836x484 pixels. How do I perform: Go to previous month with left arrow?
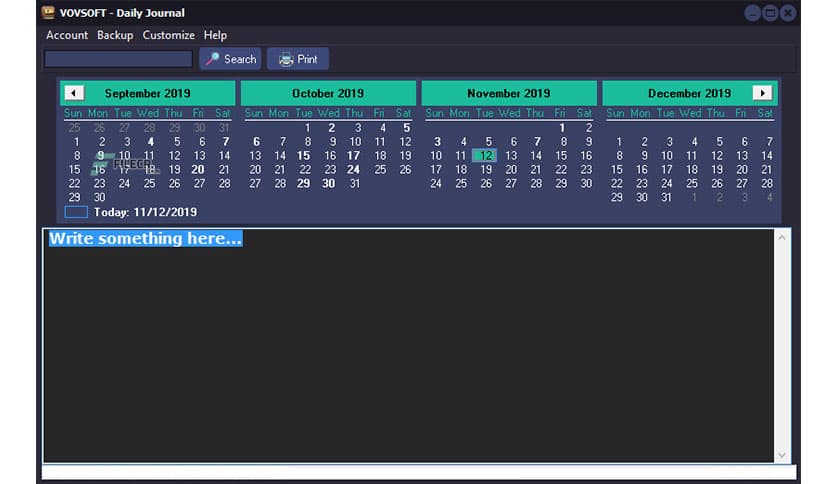pos(74,93)
